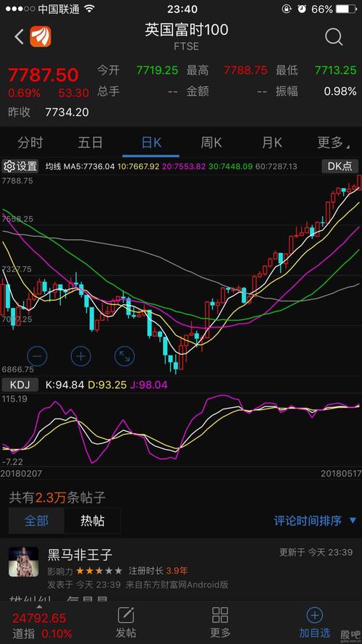Tap the 今开 value 7719.25

coord(157,70)
